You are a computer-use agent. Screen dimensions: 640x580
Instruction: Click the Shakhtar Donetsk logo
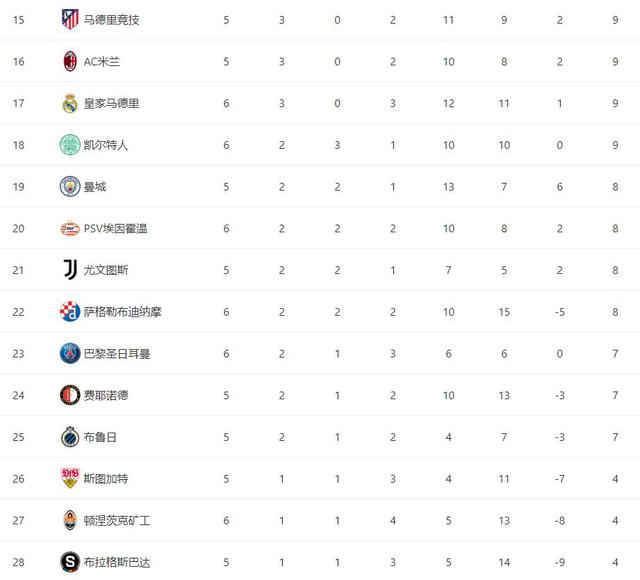pyautogui.click(x=69, y=521)
